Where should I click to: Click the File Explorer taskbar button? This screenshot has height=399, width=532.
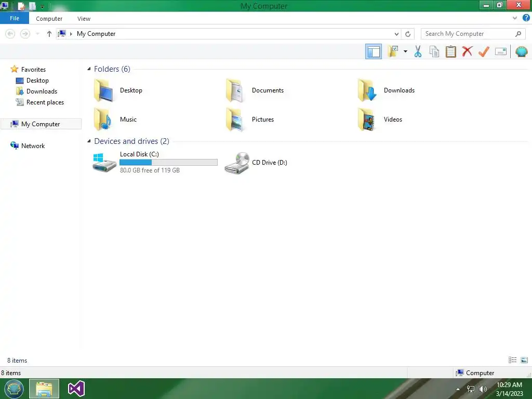click(x=44, y=389)
